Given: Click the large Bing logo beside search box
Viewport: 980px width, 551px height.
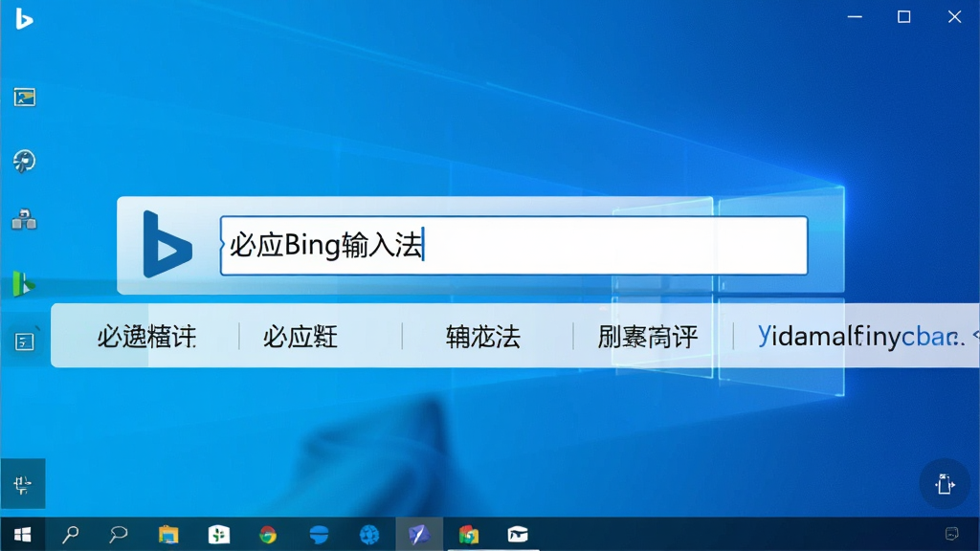Looking at the screenshot, I should click(x=167, y=244).
